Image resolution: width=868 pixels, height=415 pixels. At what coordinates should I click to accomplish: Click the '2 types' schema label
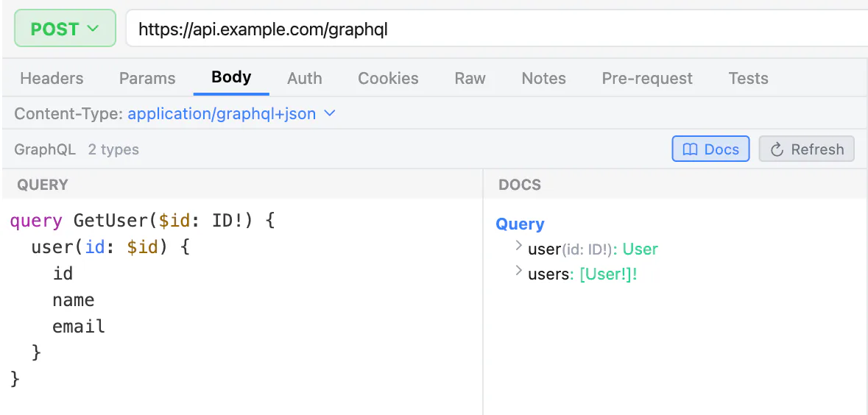(113, 149)
